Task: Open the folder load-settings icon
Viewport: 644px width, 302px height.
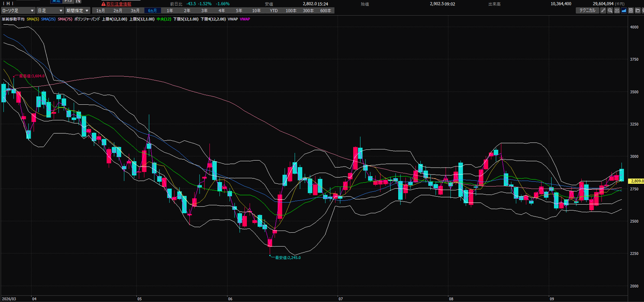Action: [638, 10]
